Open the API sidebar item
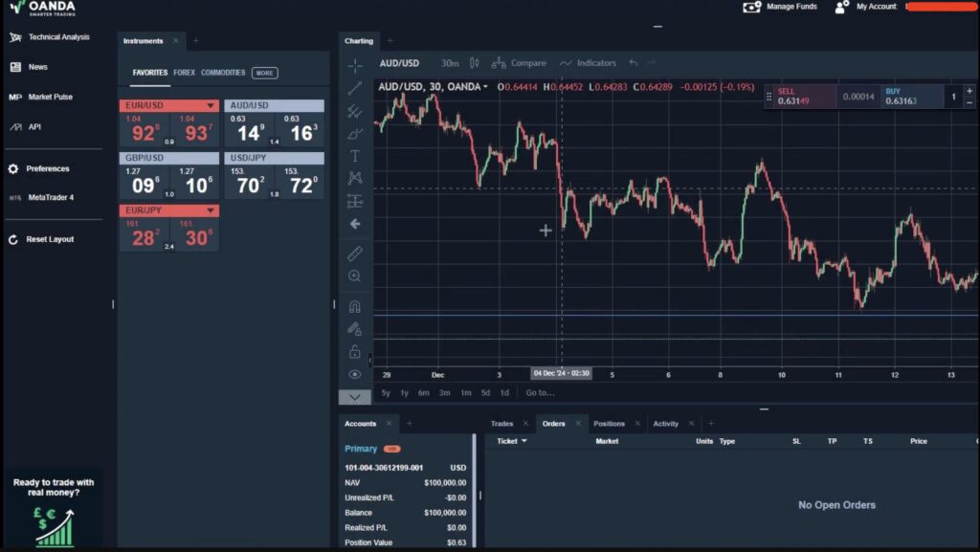Viewport: 980px width, 552px height. click(26, 127)
